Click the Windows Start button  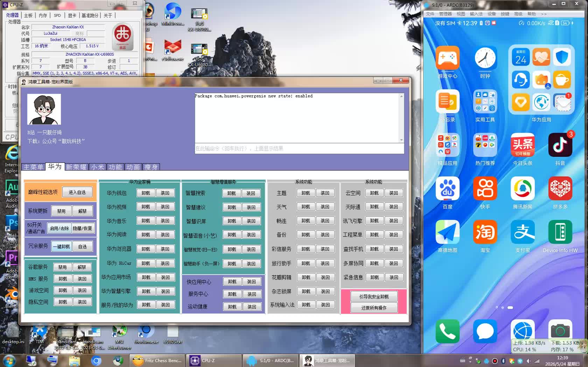point(9,360)
